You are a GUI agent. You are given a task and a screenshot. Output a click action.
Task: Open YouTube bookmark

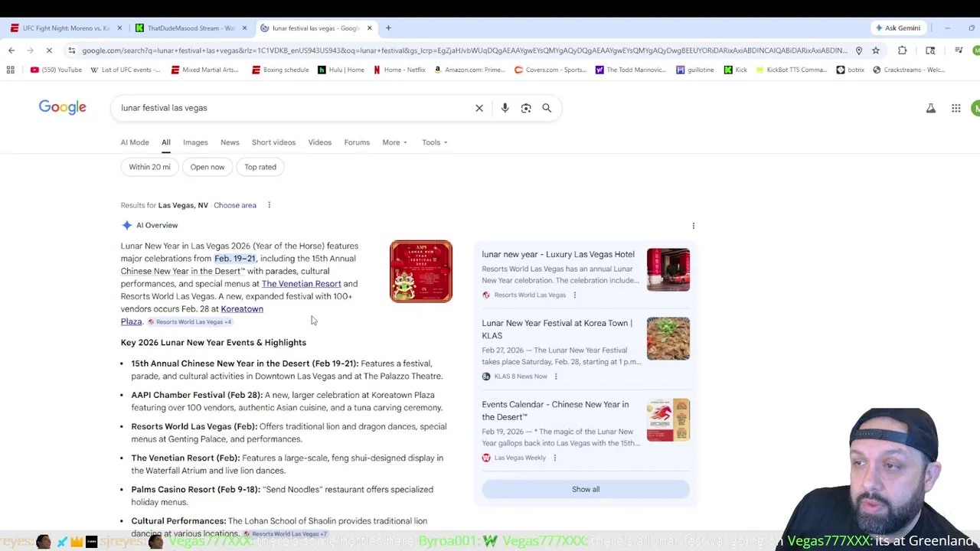56,70
